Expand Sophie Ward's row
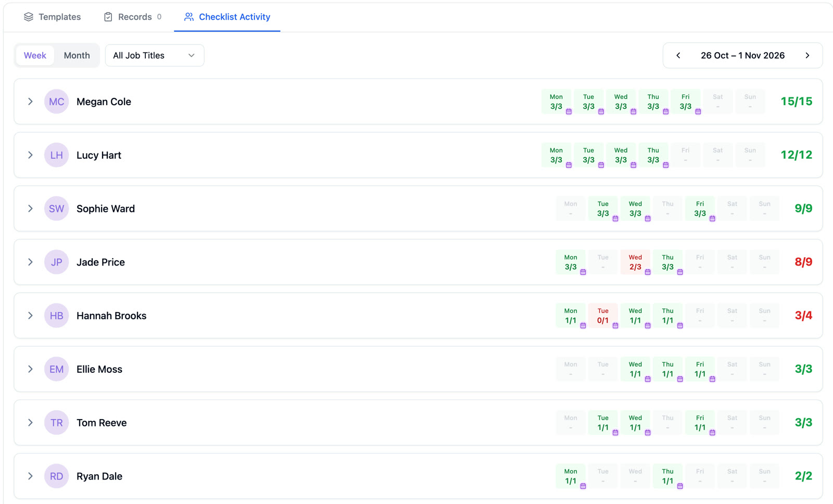The width and height of the screenshot is (833, 504). [x=30, y=209]
